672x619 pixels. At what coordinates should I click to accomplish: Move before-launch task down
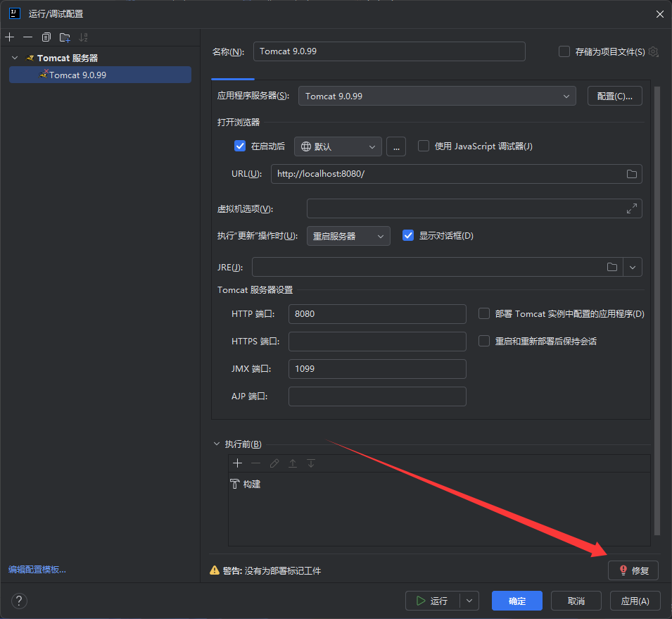[x=311, y=463]
